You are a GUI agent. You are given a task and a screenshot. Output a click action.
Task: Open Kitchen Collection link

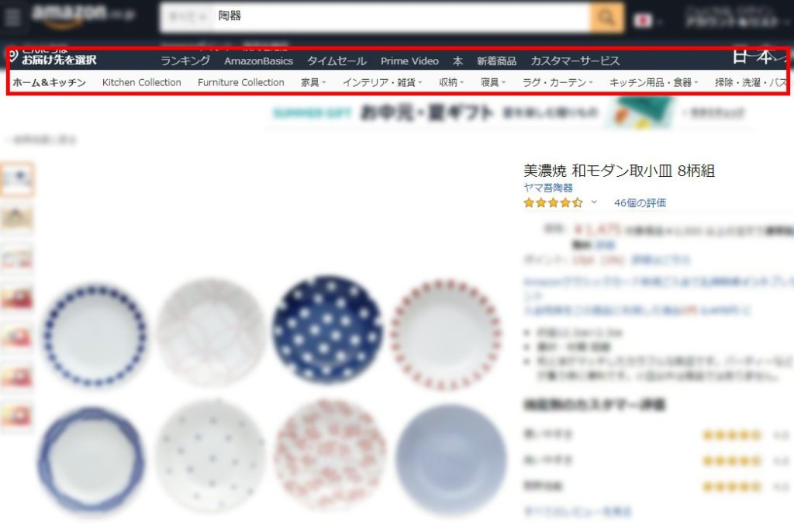click(x=142, y=82)
